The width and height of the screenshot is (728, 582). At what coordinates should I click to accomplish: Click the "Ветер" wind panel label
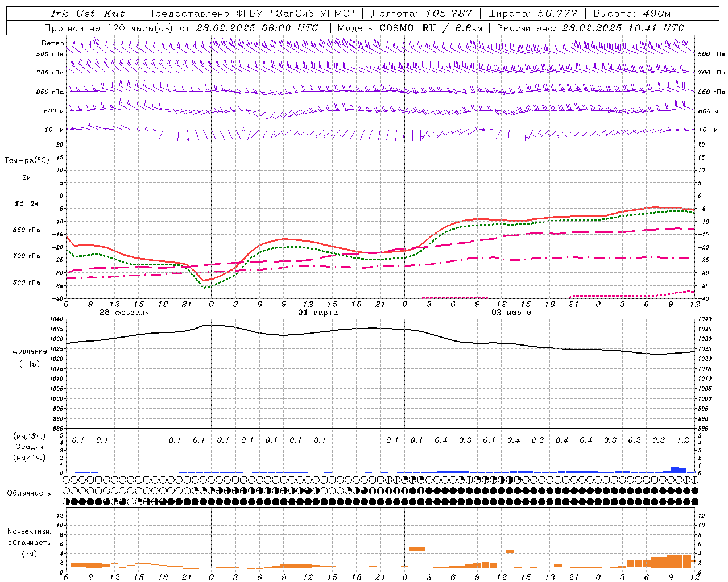click(x=52, y=43)
